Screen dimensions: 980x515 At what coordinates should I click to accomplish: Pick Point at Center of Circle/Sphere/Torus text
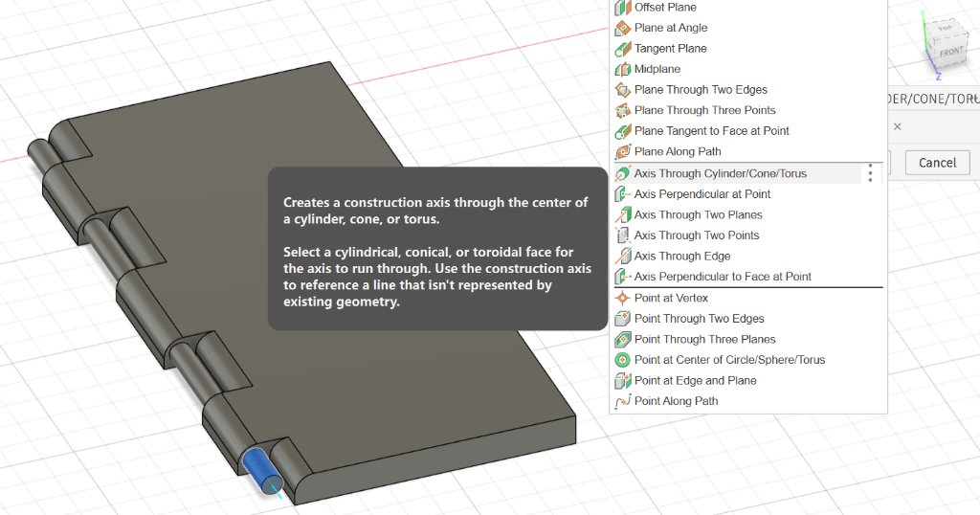[730, 360]
